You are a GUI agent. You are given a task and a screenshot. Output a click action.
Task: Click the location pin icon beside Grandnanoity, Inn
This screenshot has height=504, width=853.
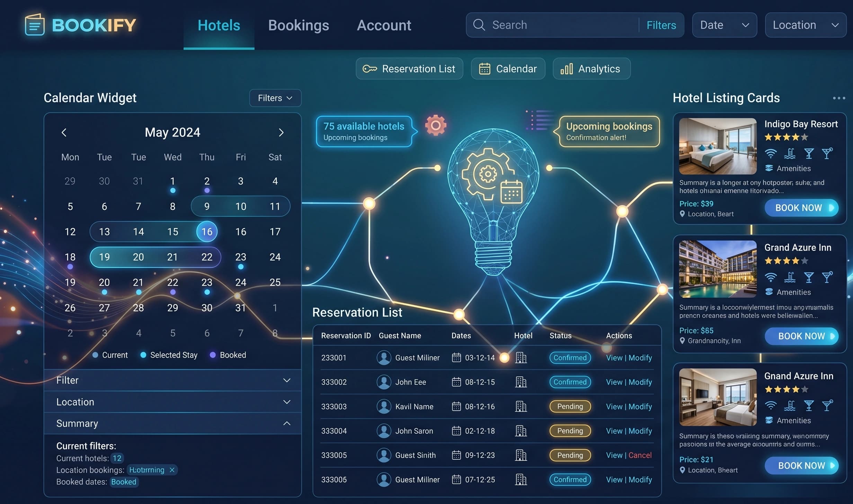point(682,341)
